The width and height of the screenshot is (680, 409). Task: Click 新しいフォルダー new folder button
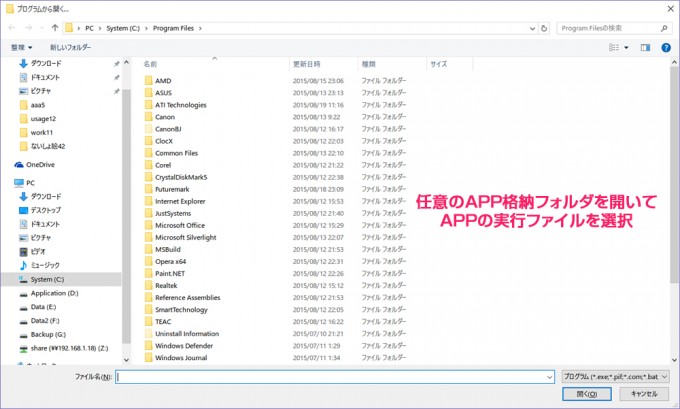(x=70, y=47)
